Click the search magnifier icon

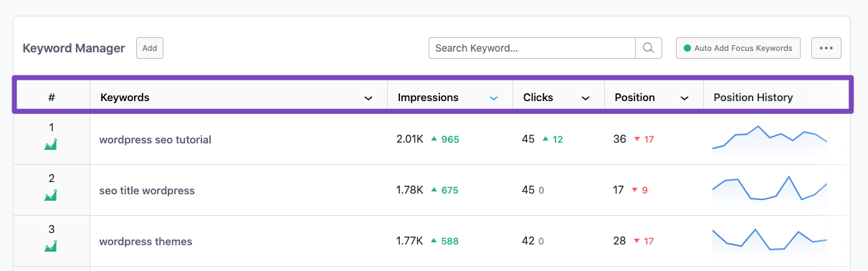tap(648, 48)
